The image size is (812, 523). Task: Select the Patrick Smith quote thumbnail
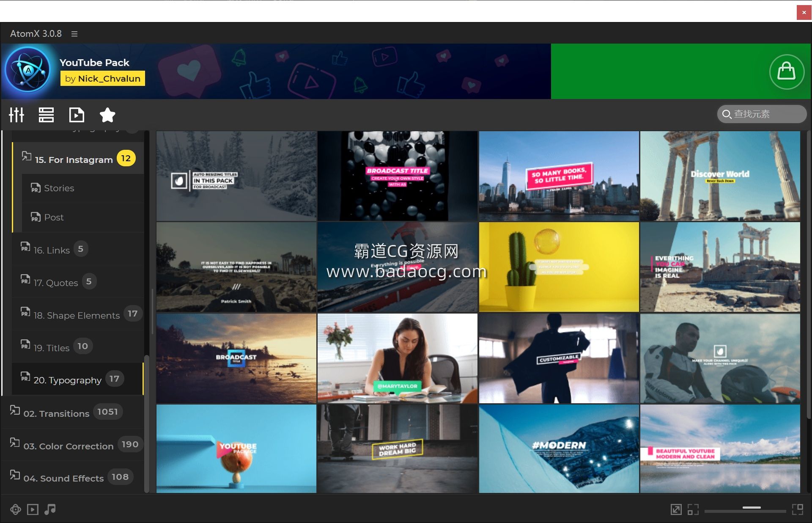click(236, 267)
